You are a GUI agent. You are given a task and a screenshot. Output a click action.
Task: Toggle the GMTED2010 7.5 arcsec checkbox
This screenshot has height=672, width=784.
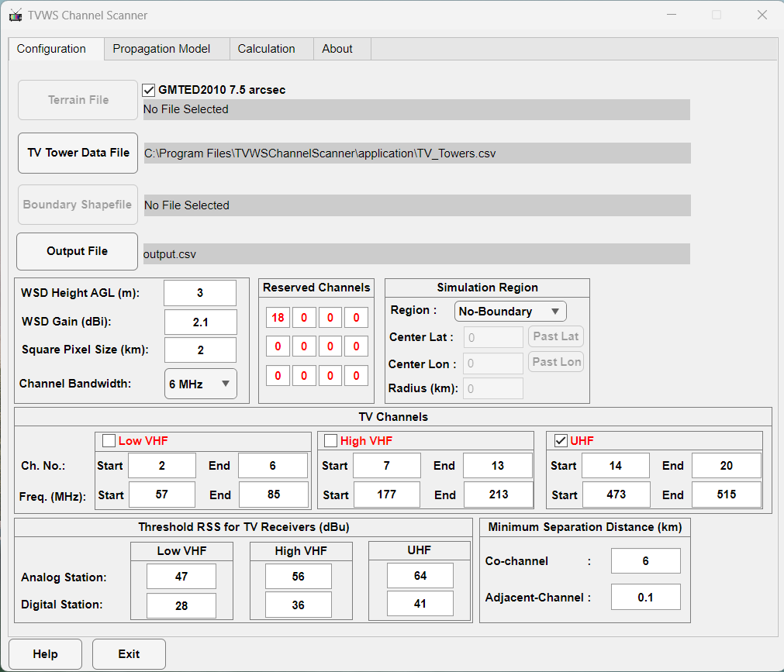[x=150, y=90]
